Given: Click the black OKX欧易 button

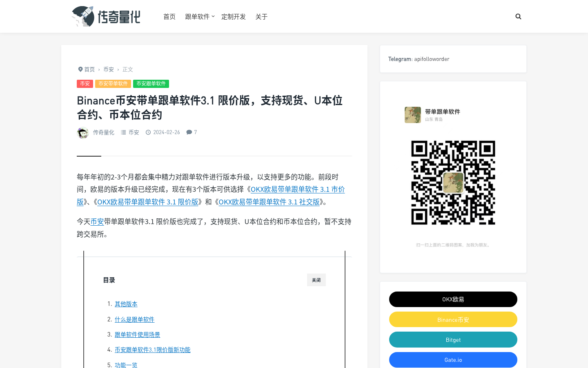Looking at the screenshot, I should point(453,299).
